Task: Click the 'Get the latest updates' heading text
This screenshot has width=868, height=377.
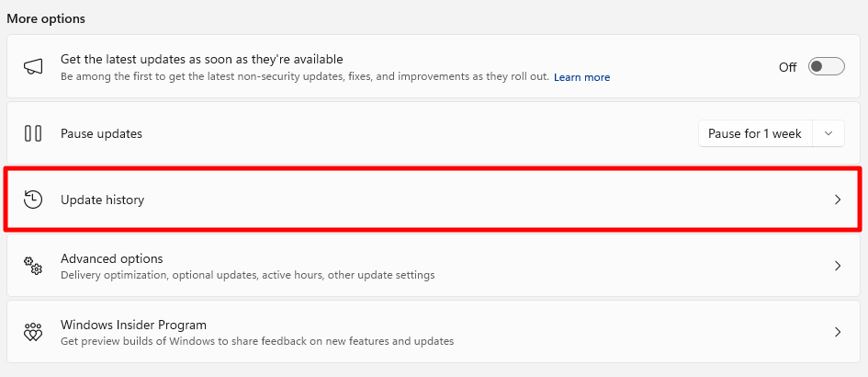Action: [201, 60]
